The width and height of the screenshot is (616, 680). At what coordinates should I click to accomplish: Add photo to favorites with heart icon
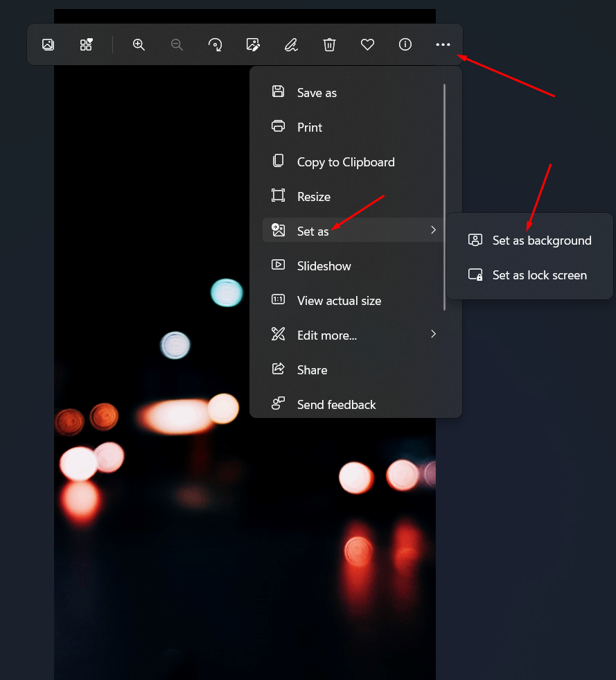point(367,44)
